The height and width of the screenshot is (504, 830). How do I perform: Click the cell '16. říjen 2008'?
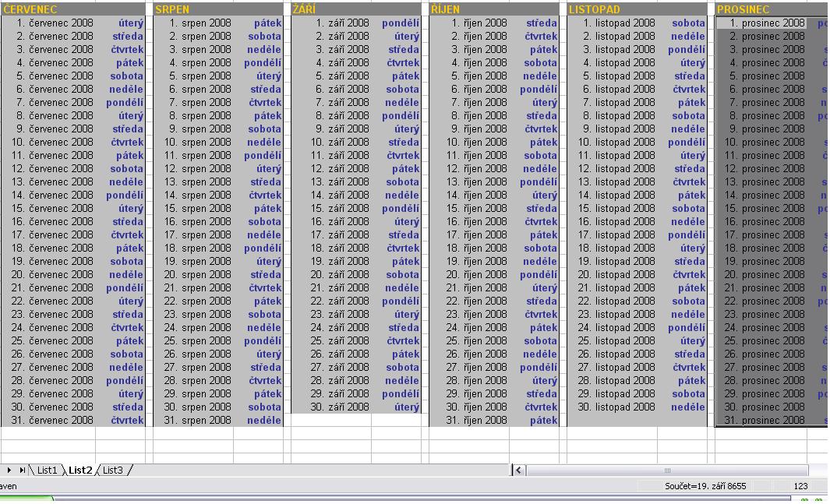[x=469, y=221]
